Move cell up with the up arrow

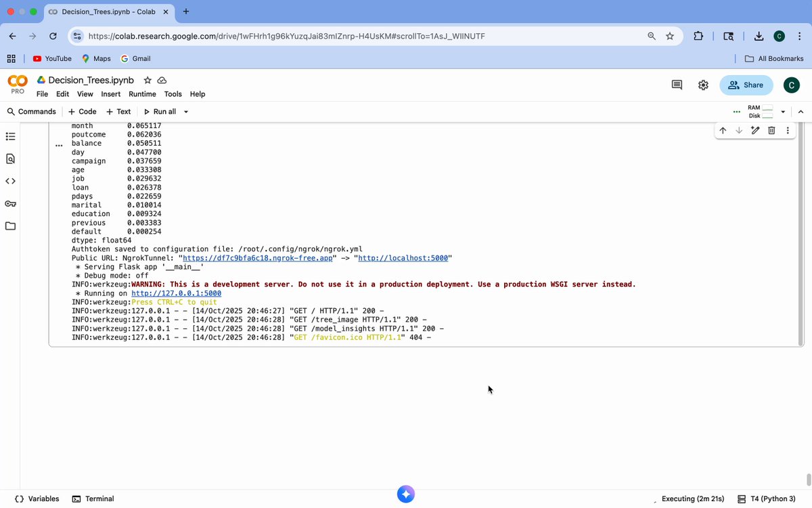tap(723, 130)
